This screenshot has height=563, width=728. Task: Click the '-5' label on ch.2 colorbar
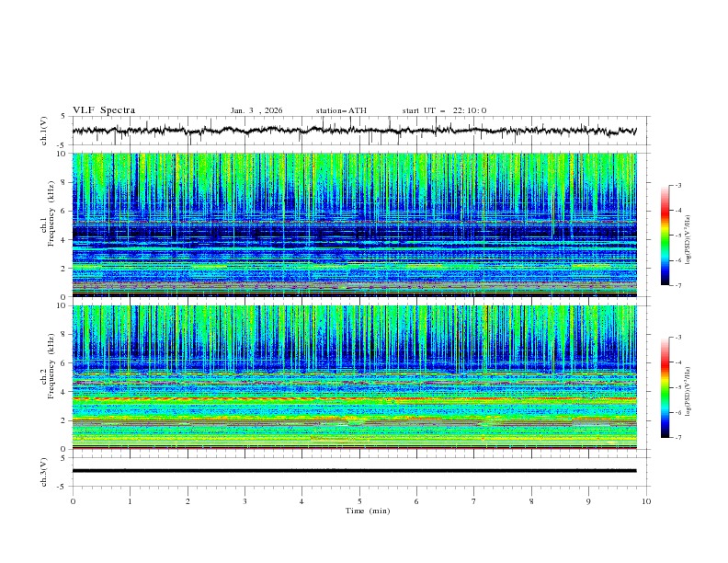tap(677, 387)
